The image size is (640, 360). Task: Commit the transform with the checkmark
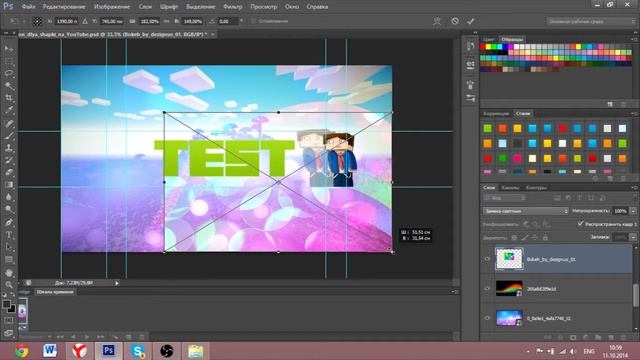471,21
